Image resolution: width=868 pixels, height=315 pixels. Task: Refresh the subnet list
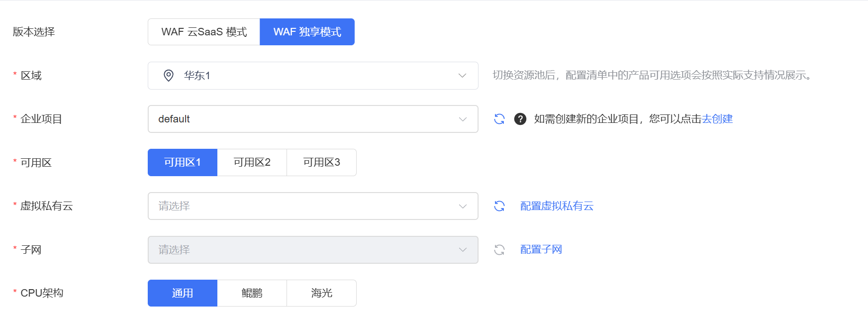point(499,250)
